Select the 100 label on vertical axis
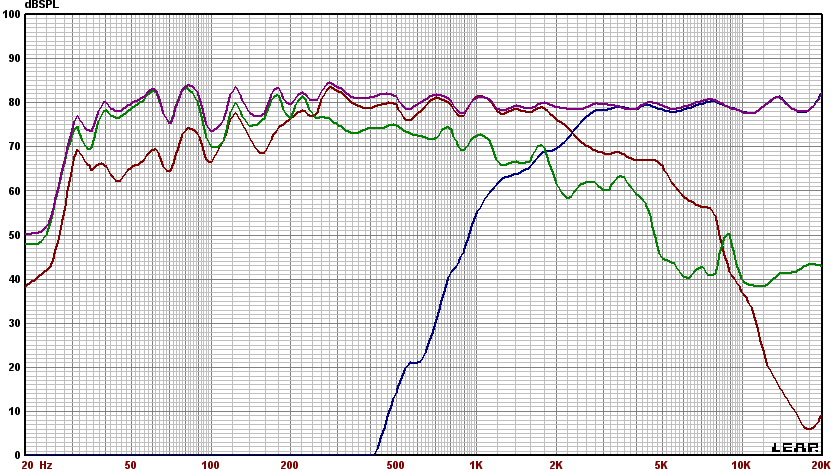833x475 pixels. coord(11,14)
